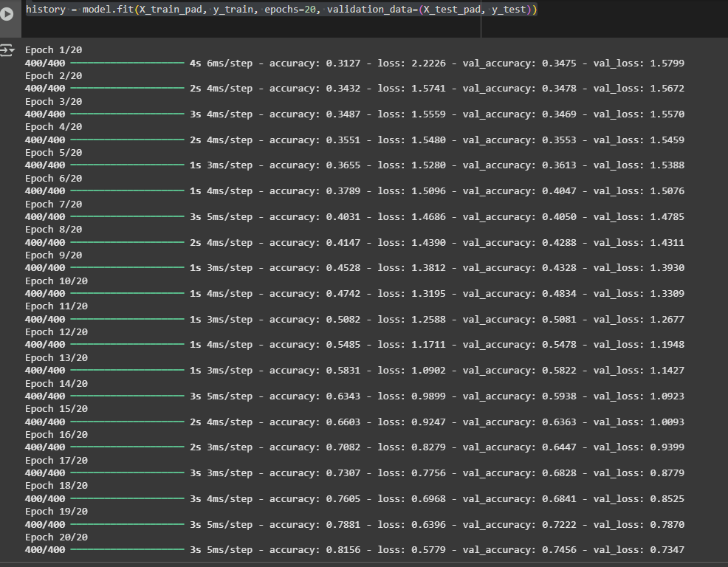Screen dimensions: 728x567
Task: Select the 'Epoch 16/20' output line
Action: click(x=56, y=435)
